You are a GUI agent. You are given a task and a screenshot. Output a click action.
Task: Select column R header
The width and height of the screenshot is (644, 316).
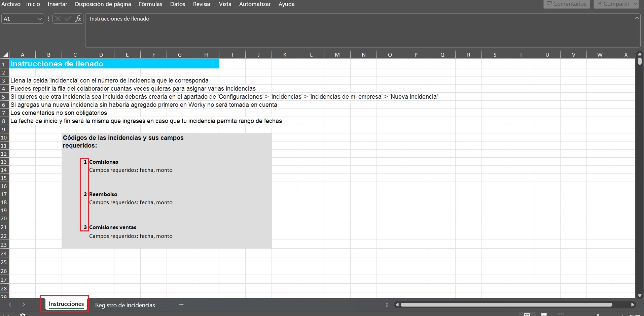point(468,55)
